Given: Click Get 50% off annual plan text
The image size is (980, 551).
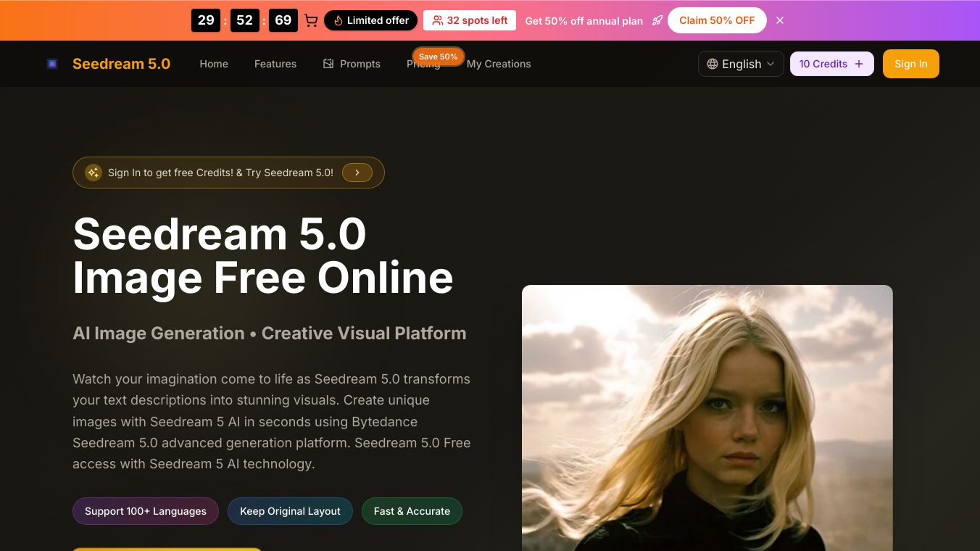Looking at the screenshot, I should [584, 21].
